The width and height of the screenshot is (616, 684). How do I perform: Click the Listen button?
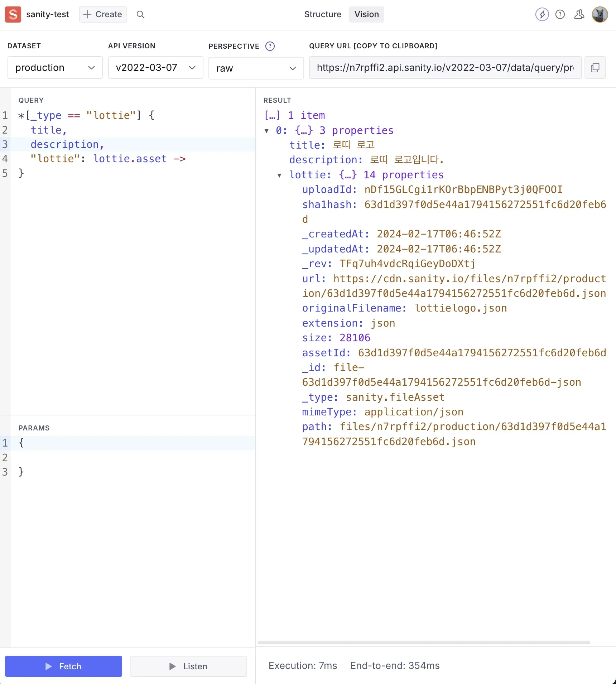pyautogui.click(x=188, y=666)
